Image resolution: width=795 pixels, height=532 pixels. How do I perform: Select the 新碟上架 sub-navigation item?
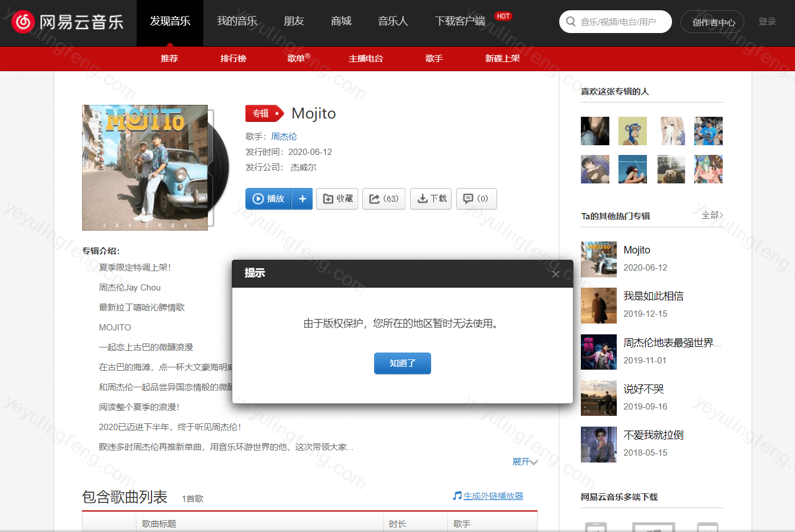[x=502, y=59]
